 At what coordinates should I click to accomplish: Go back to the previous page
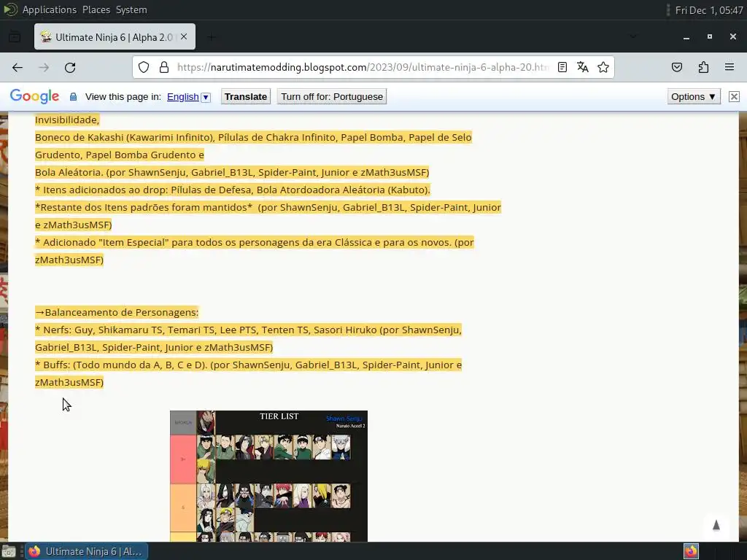coord(18,68)
